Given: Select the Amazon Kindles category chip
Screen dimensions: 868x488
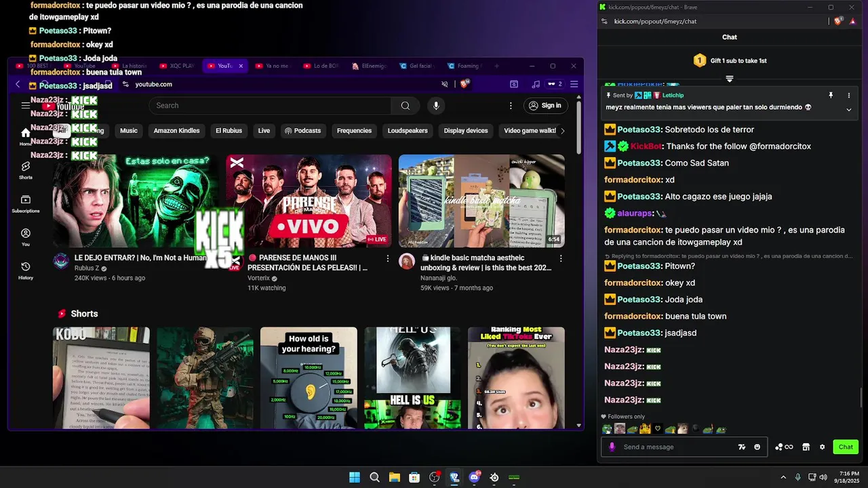Looking at the screenshot, I should (176, 131).
